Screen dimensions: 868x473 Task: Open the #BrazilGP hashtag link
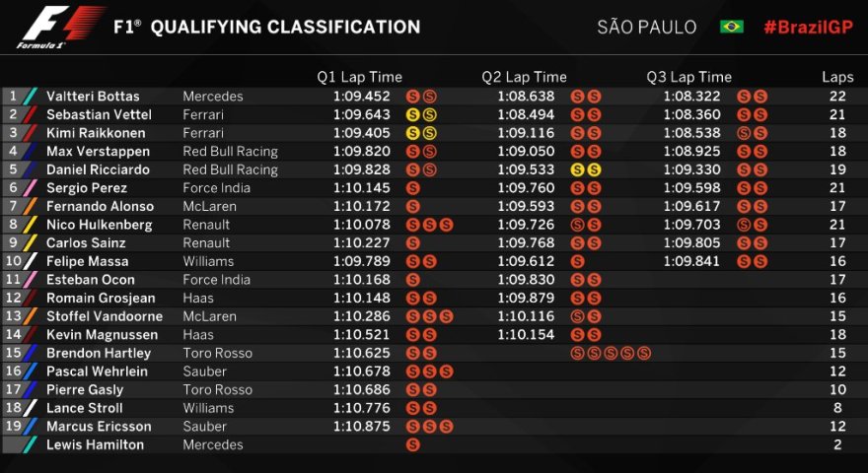pos(808,28)
